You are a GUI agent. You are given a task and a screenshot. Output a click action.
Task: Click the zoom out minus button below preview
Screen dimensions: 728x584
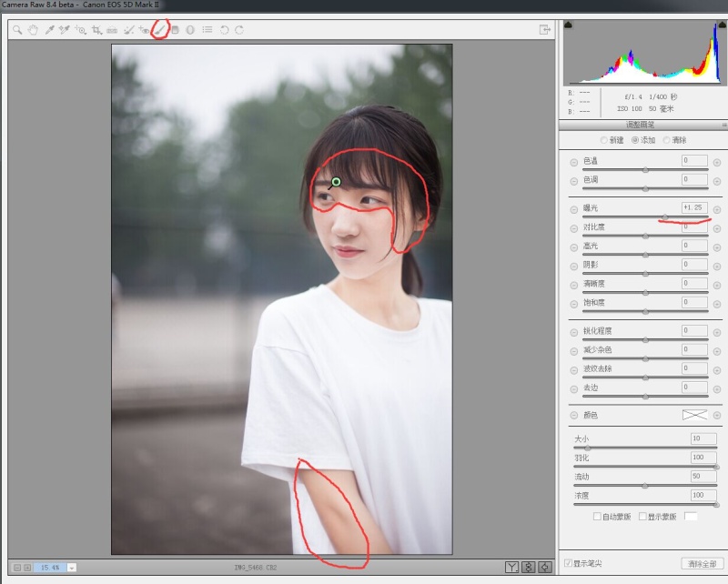pyautogui.click(x=17, y=568)
